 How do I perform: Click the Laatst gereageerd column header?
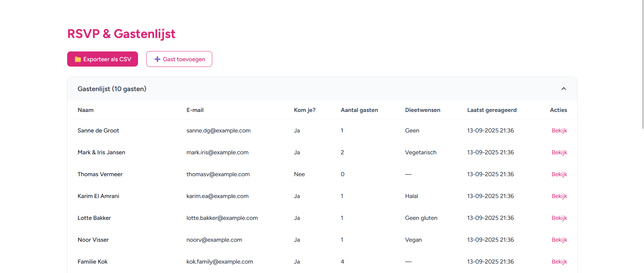492,110
